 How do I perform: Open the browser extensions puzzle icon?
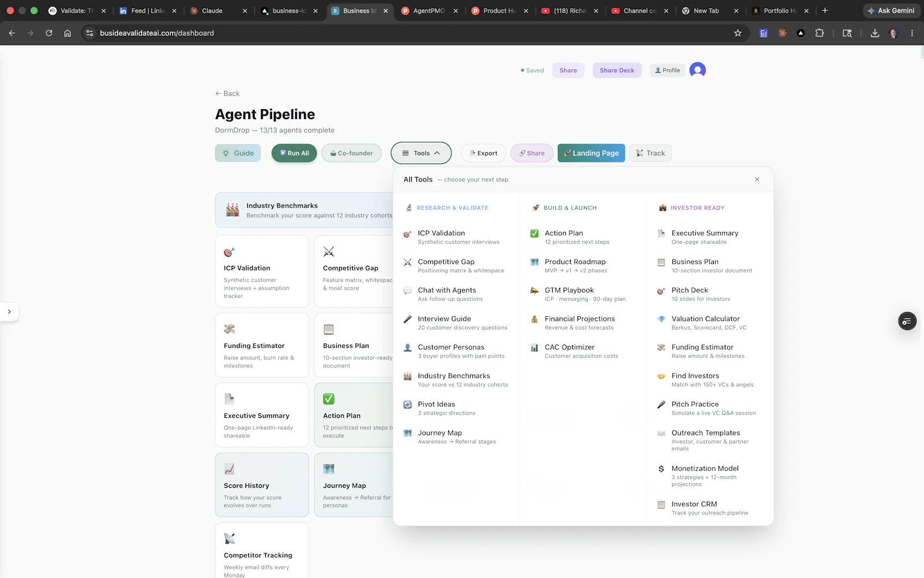coord(819,33)
